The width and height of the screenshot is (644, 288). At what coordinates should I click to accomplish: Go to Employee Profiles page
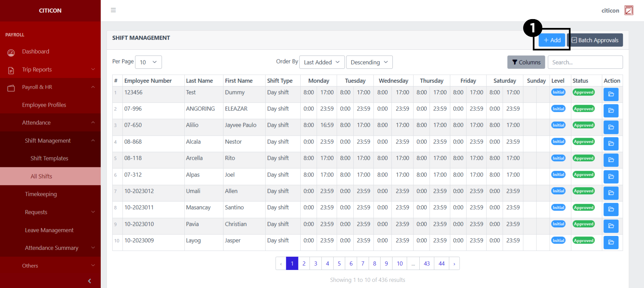tap(44, 105)
